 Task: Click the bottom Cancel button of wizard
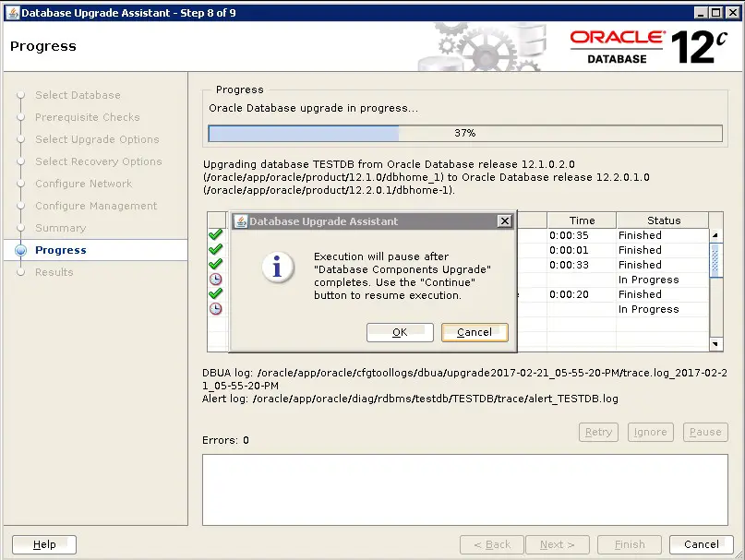(x=702, y=544)
